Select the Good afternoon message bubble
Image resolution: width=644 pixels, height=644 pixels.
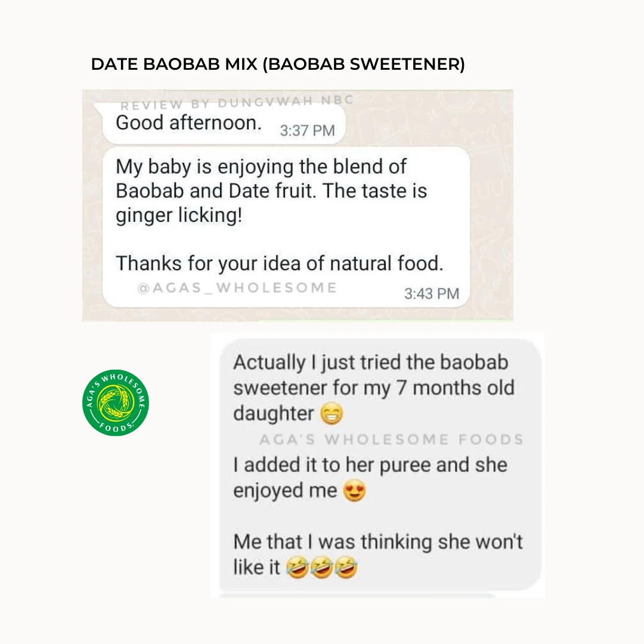[x=224, y=123]
